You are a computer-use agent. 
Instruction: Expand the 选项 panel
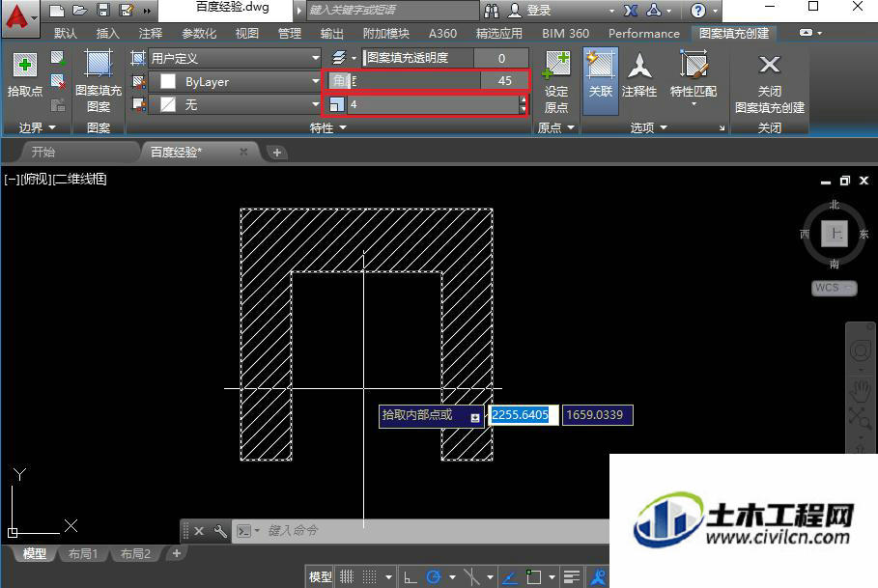(648, 128)
